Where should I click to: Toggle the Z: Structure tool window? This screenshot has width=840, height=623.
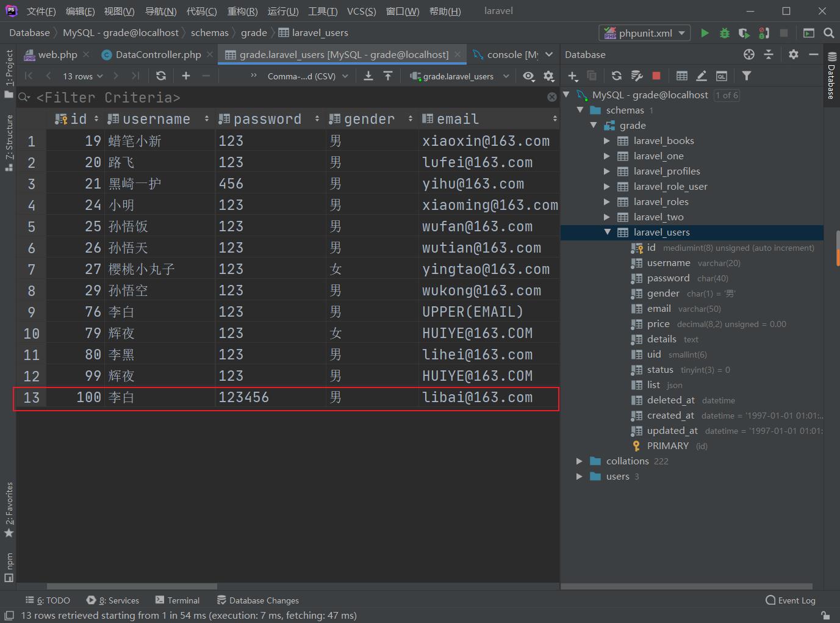[9, 143]
